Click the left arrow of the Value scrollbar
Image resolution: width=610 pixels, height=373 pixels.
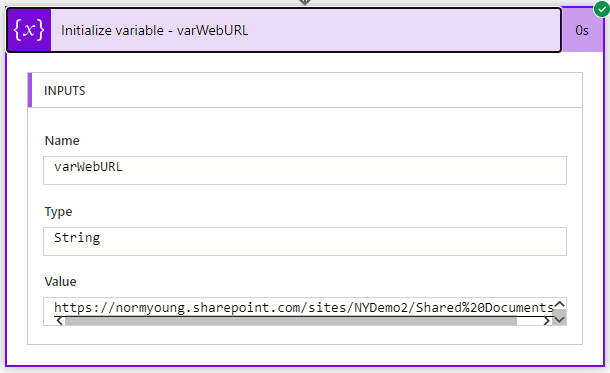click(x=60, y=321)
